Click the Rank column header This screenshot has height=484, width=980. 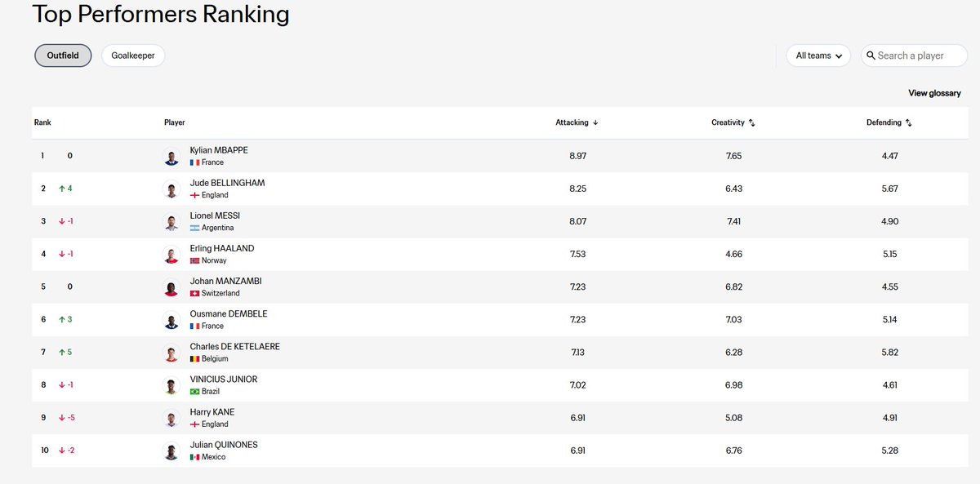coord(42,122)
